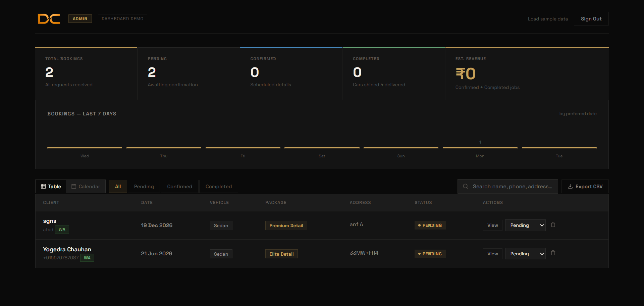Click the DATE column header
Screen dimensions: 644x306
tap(147, 203)
